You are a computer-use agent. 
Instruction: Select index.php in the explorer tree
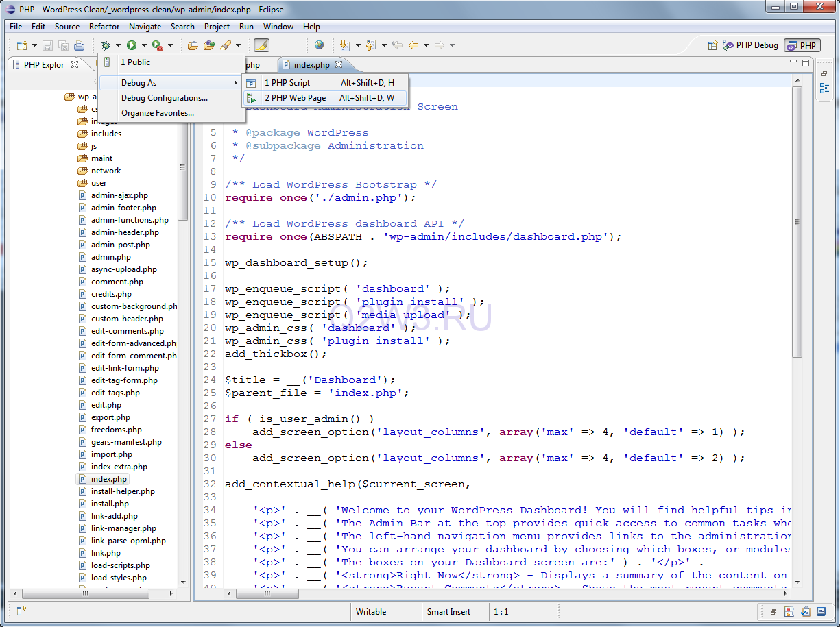tap(109, 479)
